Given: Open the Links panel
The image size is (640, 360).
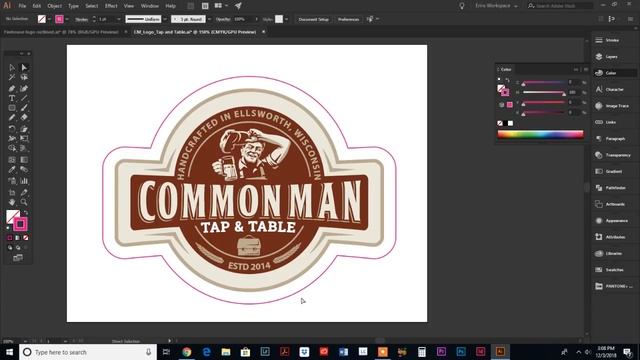Looking at the screenshot, I should pos(606,122).
